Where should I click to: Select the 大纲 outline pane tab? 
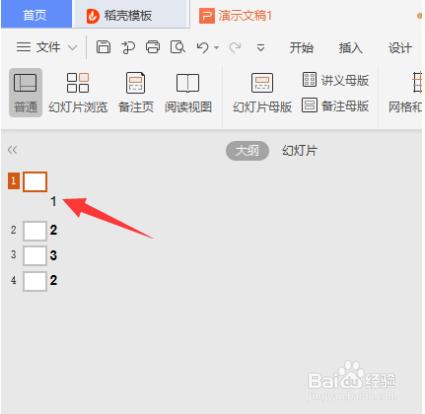[x=247, y=151]
